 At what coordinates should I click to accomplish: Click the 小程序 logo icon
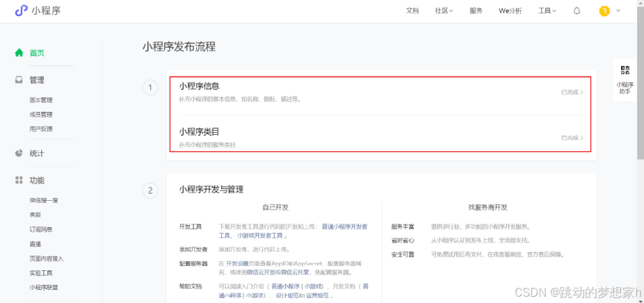click(x=22, y=11)
